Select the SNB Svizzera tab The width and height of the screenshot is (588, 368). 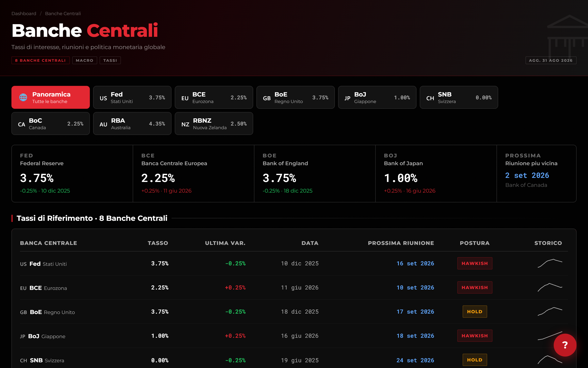459,97
